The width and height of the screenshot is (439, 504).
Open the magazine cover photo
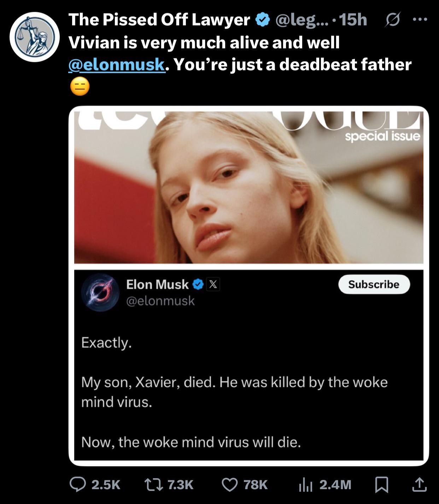(248, 187)
